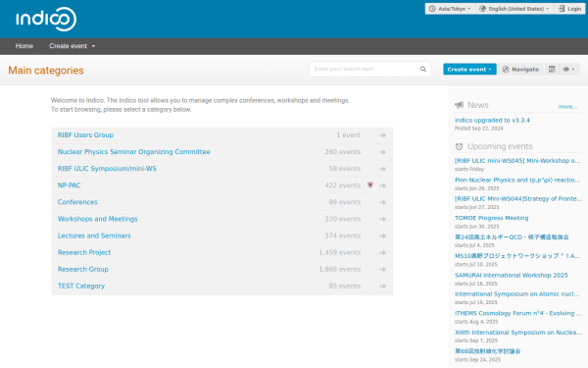This screenshot has height=368, width=588.
Task: Focus the search term input field
Action: click(364, 69)
